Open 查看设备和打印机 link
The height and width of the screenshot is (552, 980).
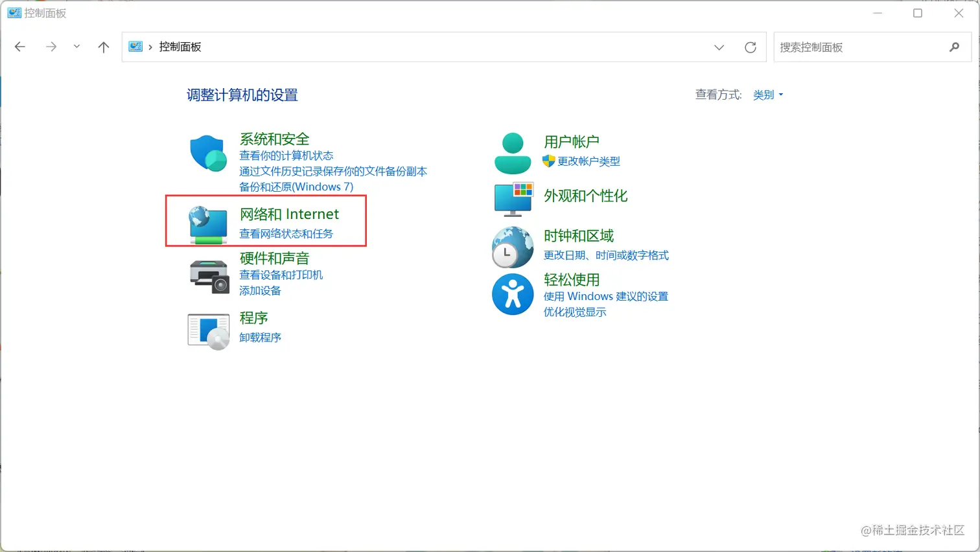(281, 275)
